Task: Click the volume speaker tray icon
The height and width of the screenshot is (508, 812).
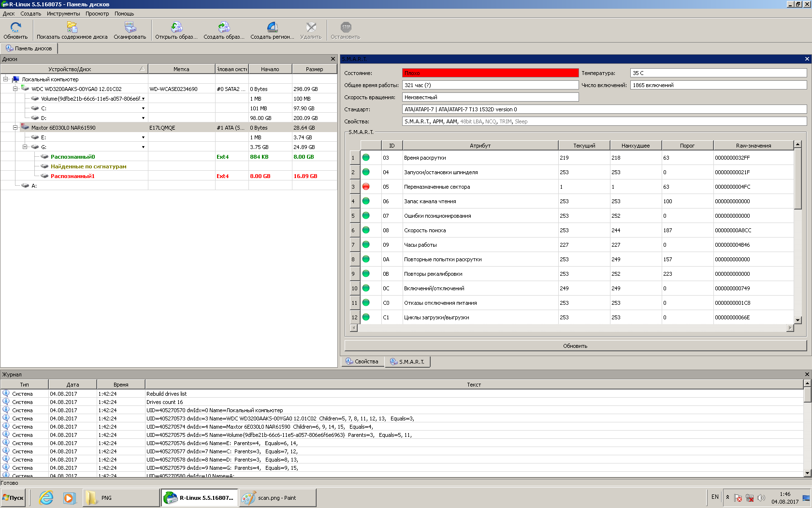Action: coord(761,498)
